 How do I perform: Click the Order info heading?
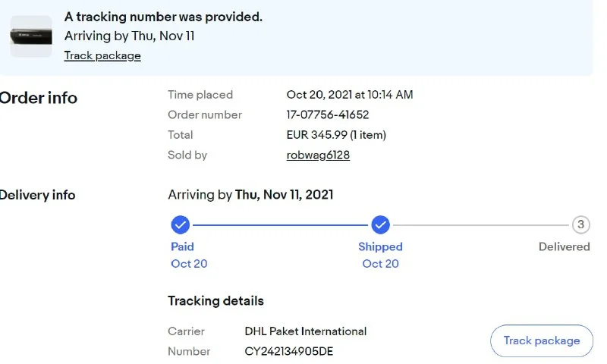click(x=38, y=98)
